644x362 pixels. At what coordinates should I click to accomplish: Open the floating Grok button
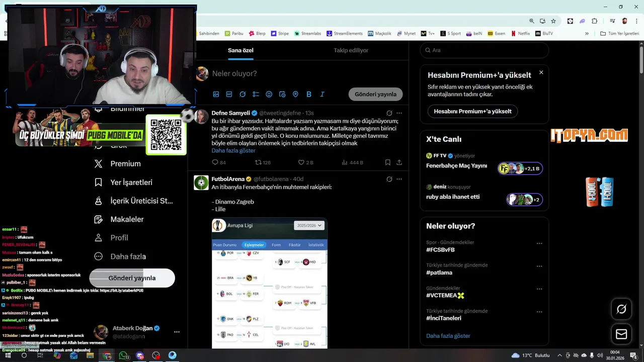(x=621, y=309)
